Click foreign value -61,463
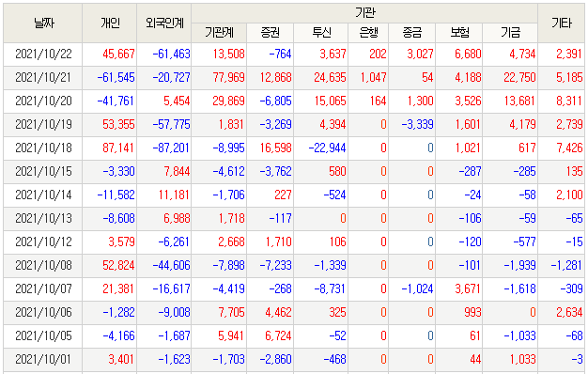 171,54
